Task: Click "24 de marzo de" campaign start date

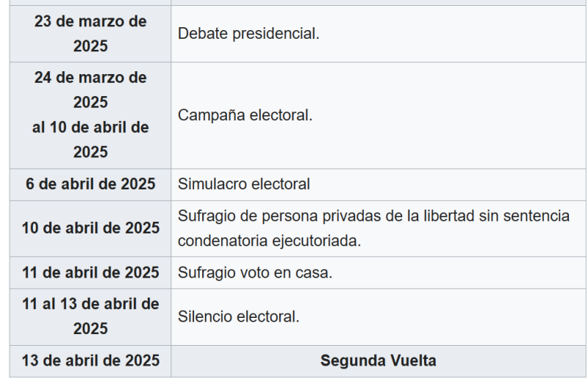Action: 90,77
